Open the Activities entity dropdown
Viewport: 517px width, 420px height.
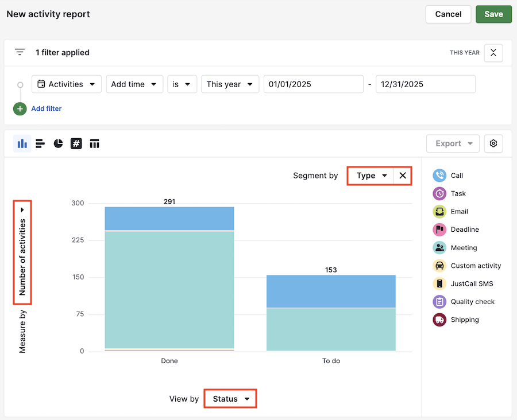pyautogui.click(x=67, y=84)
